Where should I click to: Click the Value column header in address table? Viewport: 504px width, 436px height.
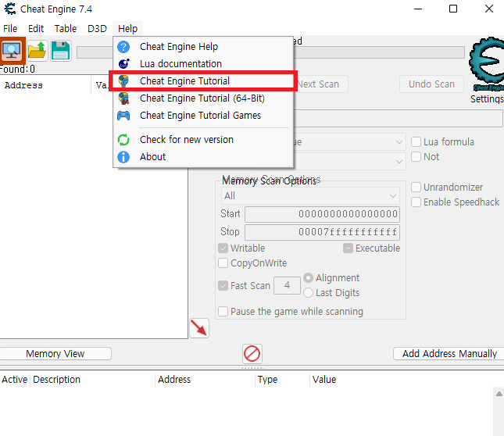click(324, 380)
